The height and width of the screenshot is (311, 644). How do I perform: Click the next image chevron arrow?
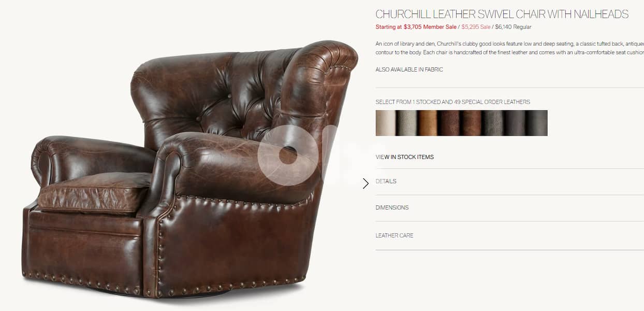coord(365,183)
